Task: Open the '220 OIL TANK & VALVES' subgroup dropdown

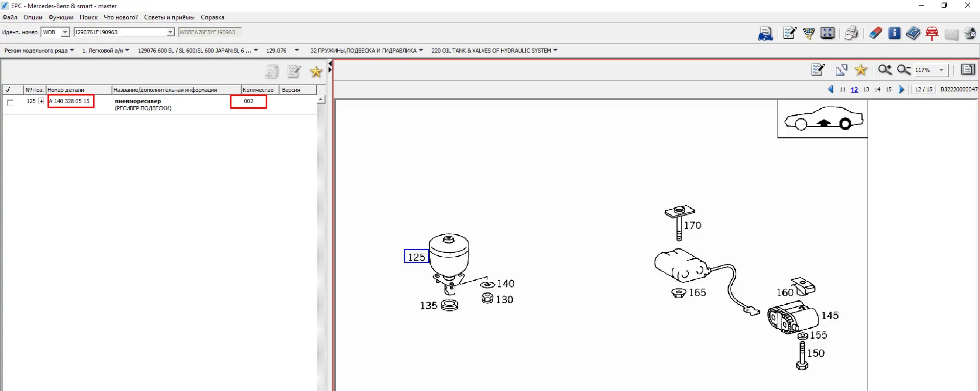Action: tap(494, 51)
